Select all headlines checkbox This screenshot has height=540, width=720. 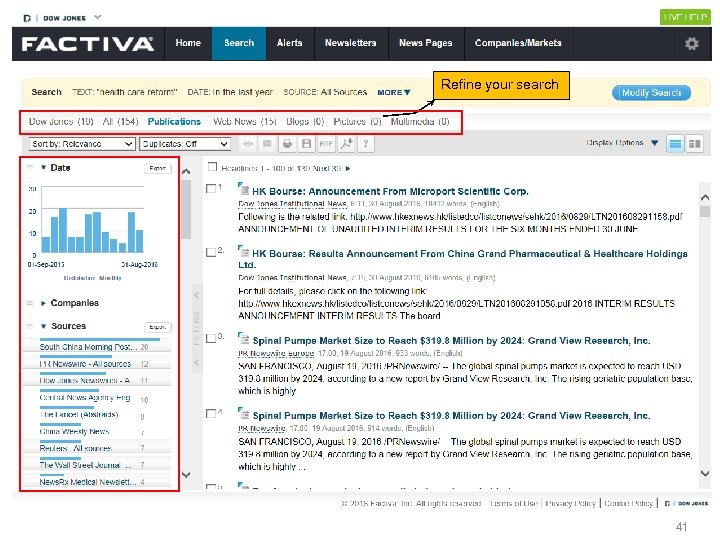(212, 167)
